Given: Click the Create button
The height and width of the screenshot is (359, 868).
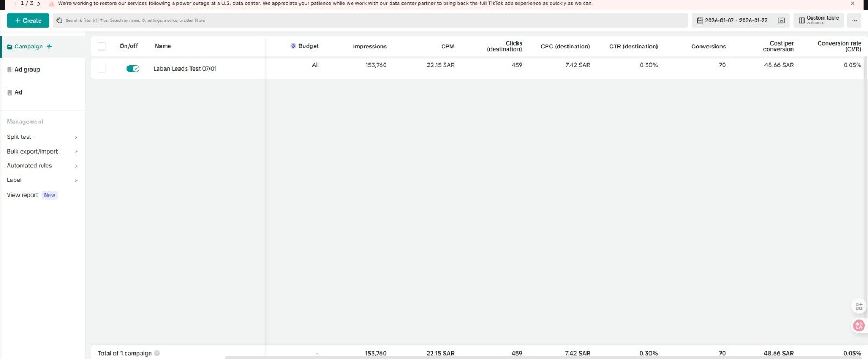Looking at the screenshot, I should coord(28,21).
